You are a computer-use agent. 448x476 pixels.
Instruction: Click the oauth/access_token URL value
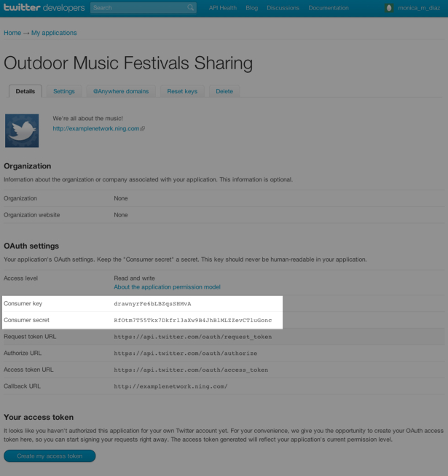pos(191,370)
